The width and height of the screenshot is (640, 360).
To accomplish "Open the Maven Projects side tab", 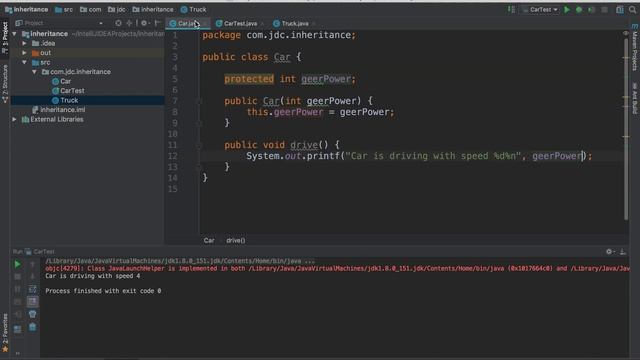I will [x=635, y=48].
